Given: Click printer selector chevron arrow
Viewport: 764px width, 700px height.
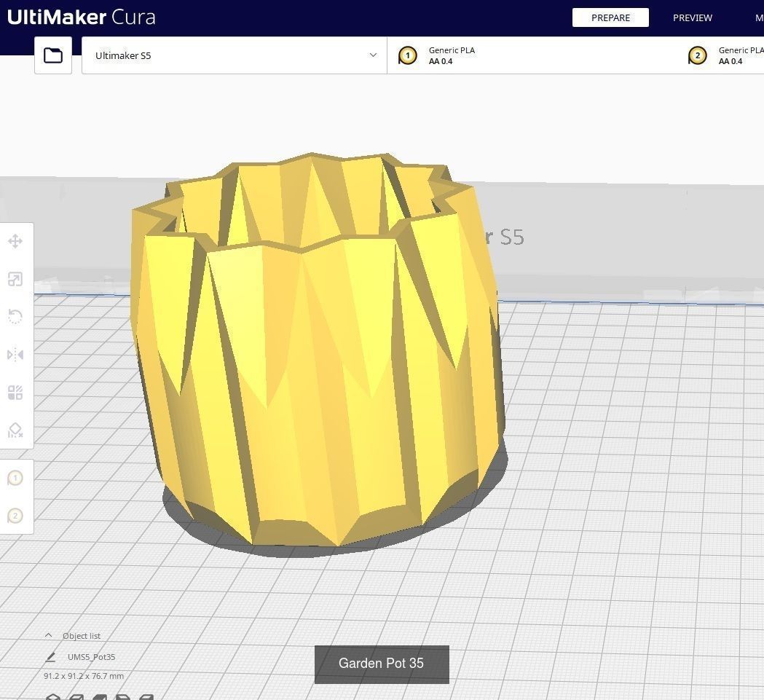Looking at the screenshot, I should pyautogui.click(x=373, y=55).
